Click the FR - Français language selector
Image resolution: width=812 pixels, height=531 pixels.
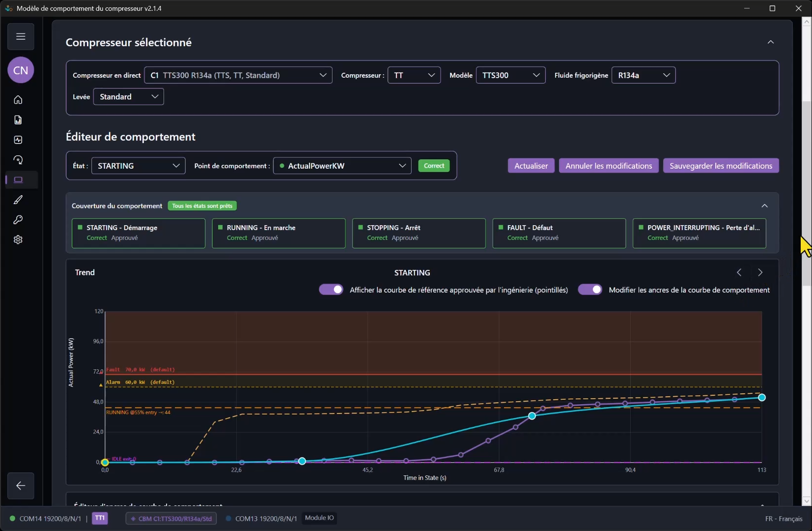(x=784, y=519)
